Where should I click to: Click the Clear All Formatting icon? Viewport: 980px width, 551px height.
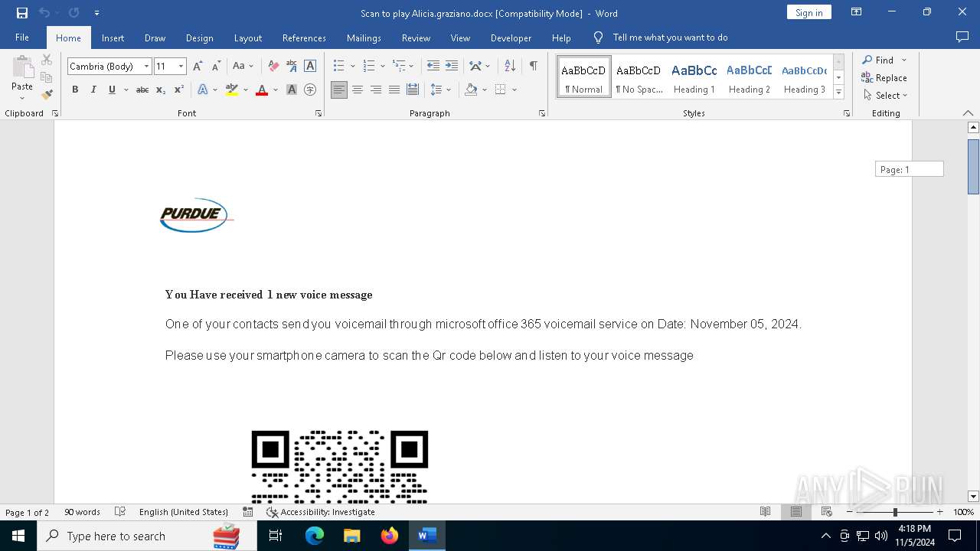point(273,67)
